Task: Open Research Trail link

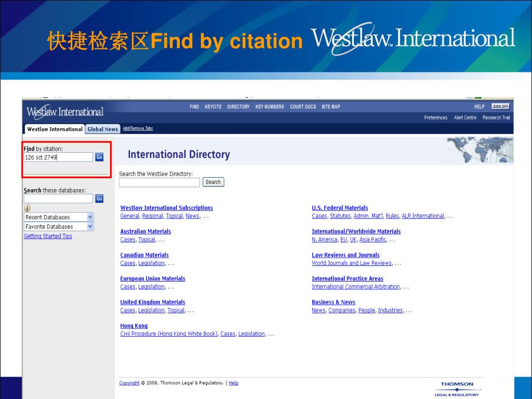Action: (496, 117)
